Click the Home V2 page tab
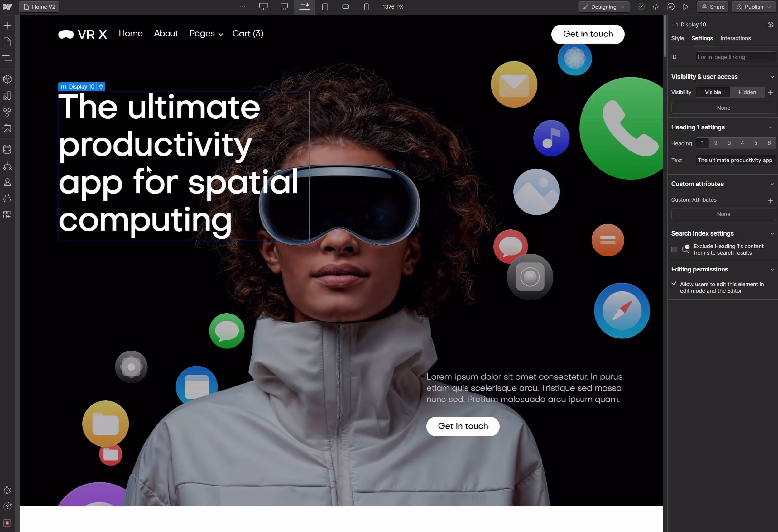The width and height of the screenshot is (778, 532). [39, 7]
